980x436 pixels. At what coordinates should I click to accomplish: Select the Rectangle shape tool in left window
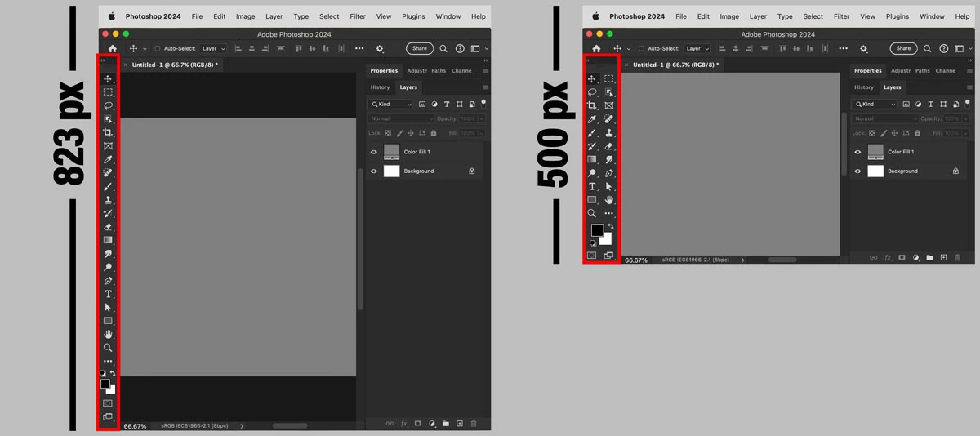pyautogui.click(x=108, y=321)
